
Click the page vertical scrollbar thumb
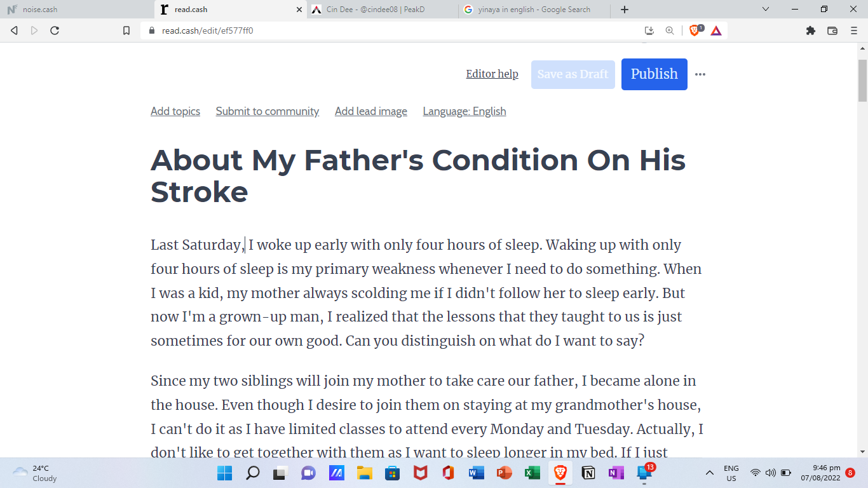pyautogui.click(x=862, y=81)
